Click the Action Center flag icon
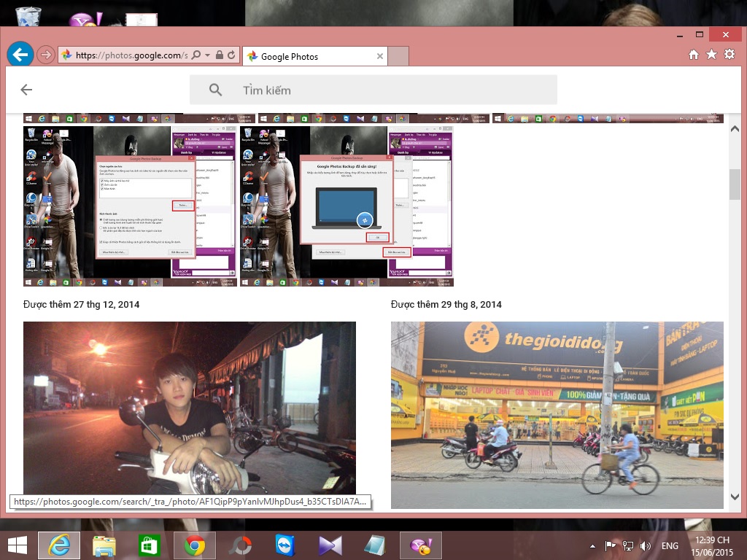The image size is (747, 560). (610, 545)
